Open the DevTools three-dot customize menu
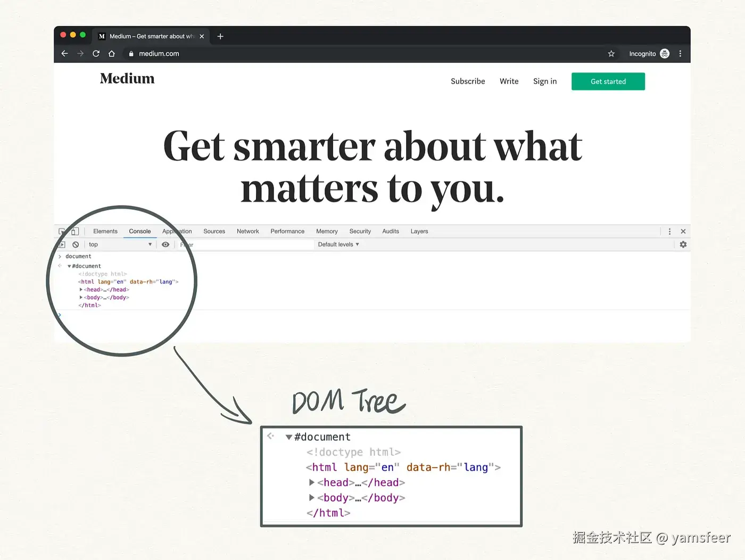 [x=669, y=231]
